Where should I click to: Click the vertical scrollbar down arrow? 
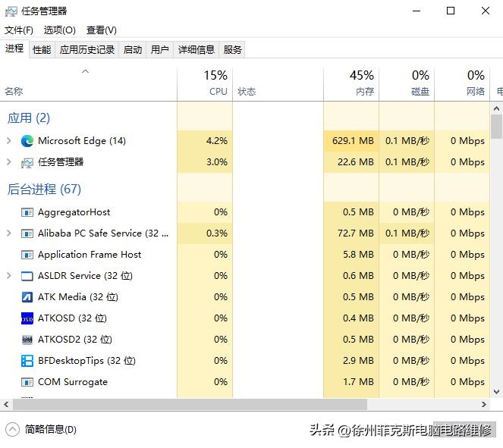(x=497, y=392)
